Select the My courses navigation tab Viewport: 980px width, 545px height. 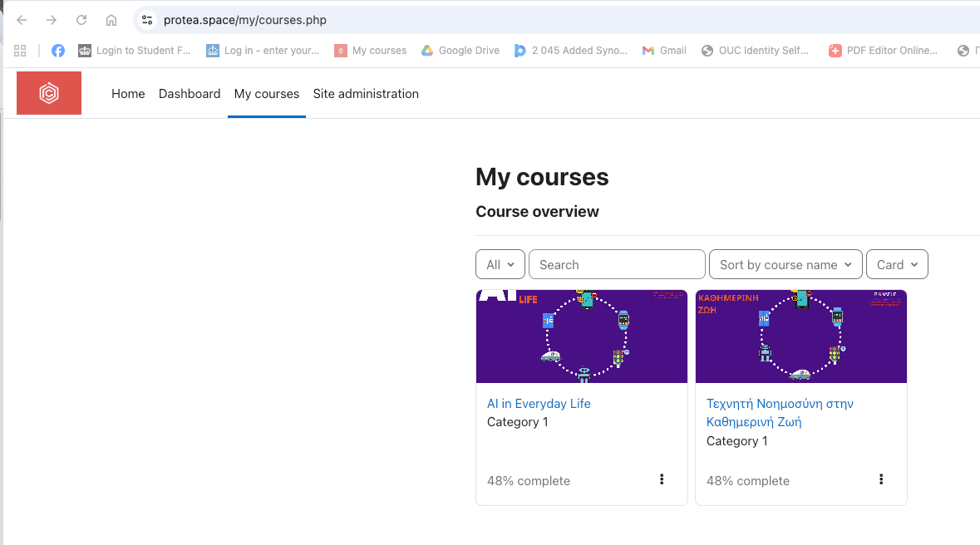(267, 94)
